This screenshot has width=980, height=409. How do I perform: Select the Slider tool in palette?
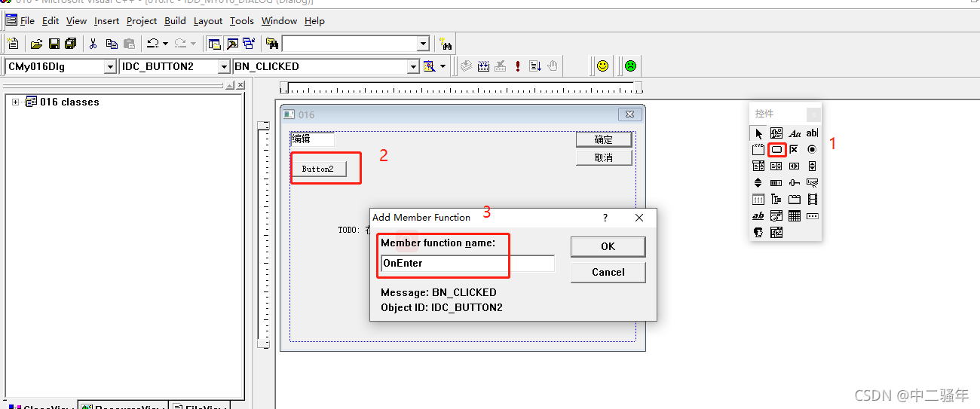(795, 182)
